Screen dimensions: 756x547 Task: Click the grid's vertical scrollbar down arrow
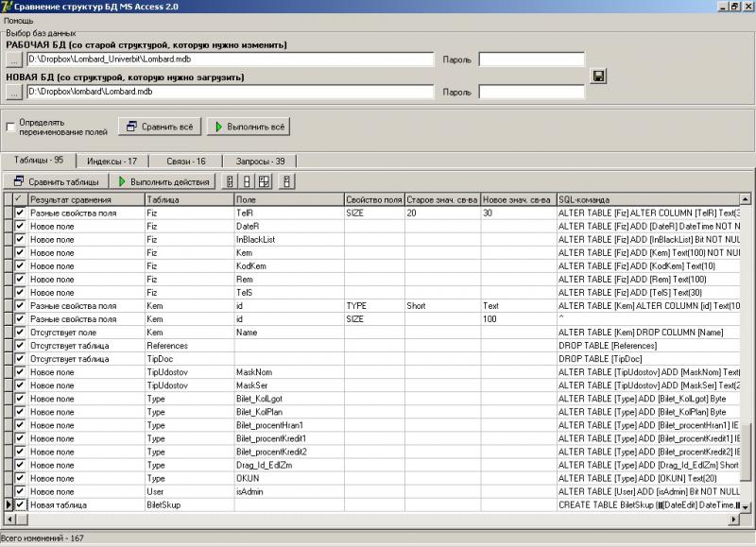tap(746, 506)
